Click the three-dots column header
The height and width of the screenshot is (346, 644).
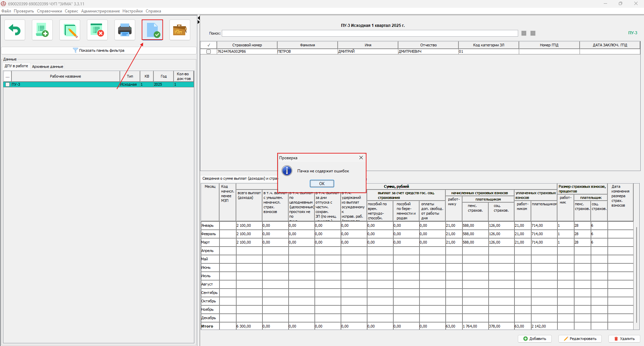pyautogui.click(x=7, y=76)
